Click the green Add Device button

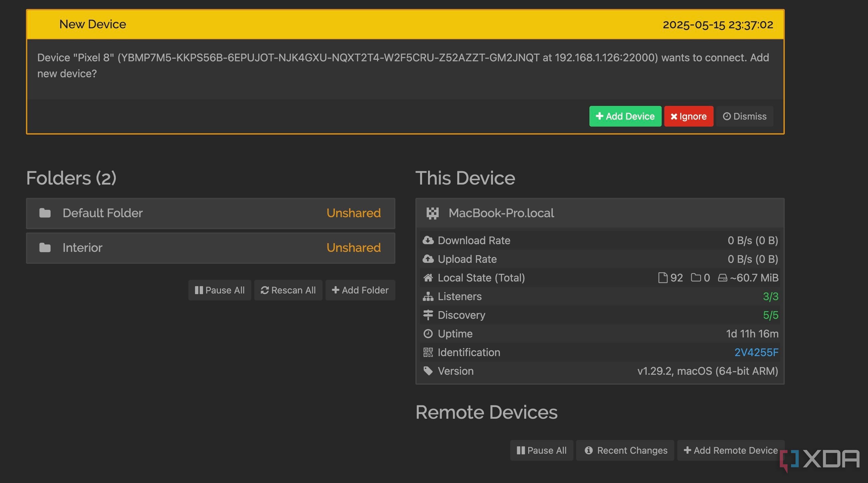625,116
